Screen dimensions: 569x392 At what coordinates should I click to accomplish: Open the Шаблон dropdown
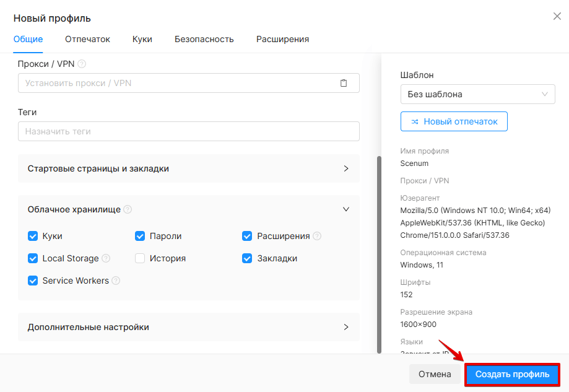click(x=477, y=94)
